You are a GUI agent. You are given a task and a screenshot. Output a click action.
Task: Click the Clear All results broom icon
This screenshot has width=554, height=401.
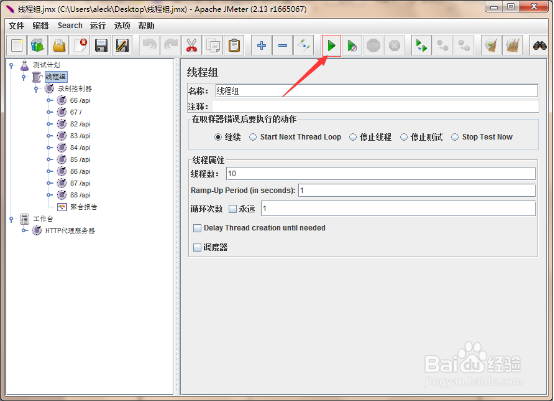513,46
